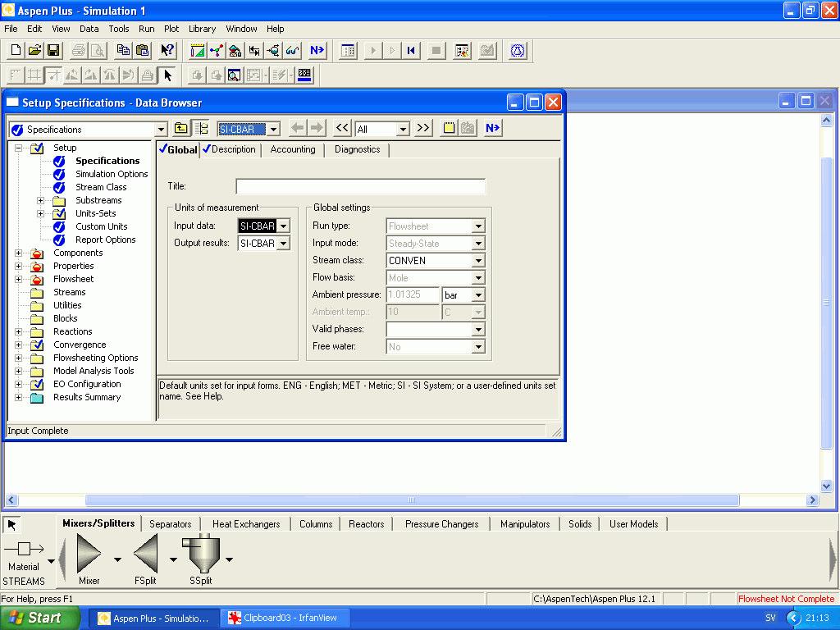Expand the Convergence tree node

coord(18,345)
